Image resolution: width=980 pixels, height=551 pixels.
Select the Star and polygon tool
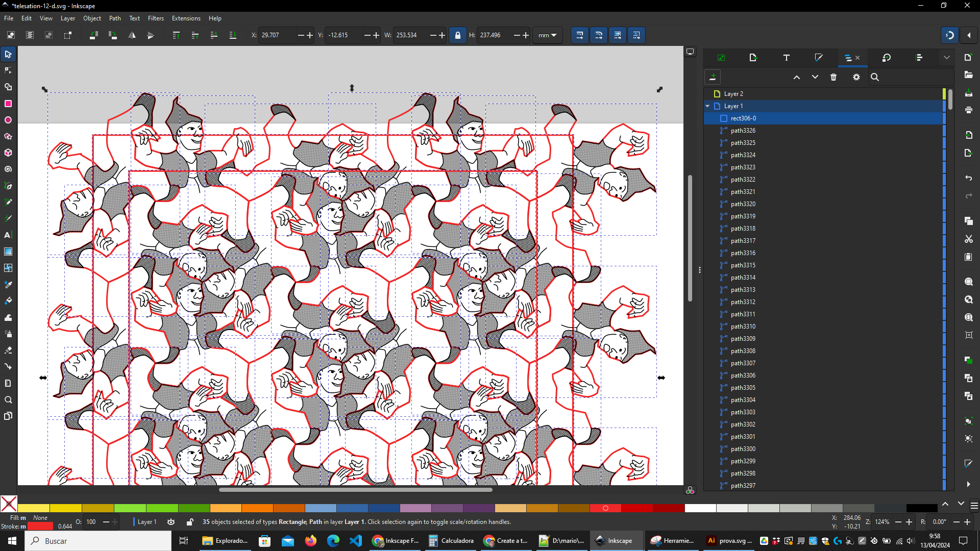(8, 136)
